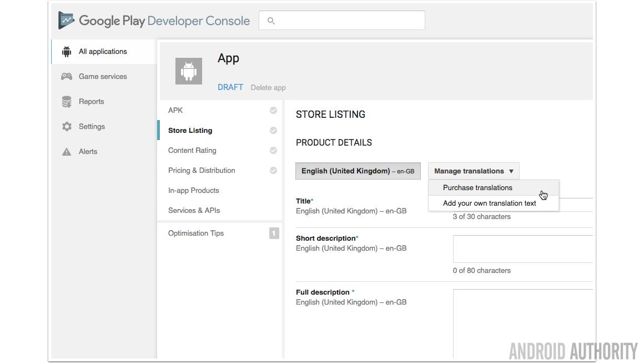This screenshot has width=644, height=363.
Task: Choose Purchase translations from the menu
Action: click(477, 188)
